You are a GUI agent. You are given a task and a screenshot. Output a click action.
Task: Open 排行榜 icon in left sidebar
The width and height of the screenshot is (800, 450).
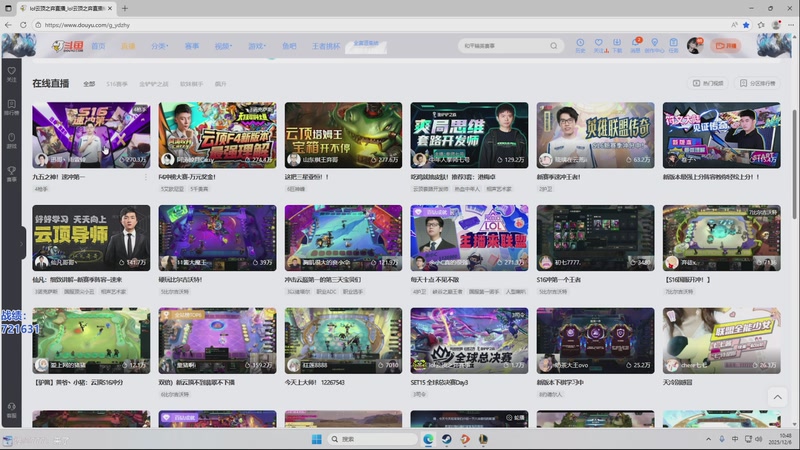[x=11, y=107]
